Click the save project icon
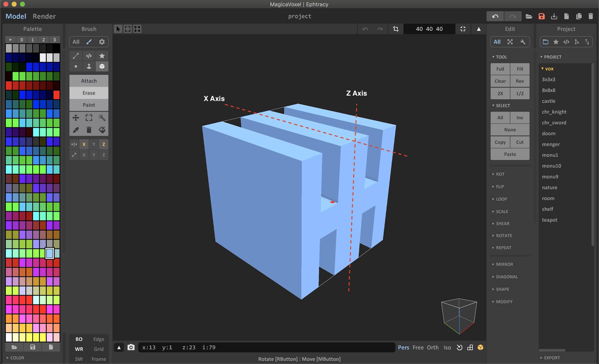Viewport: 599px width, 364px height. tap(541, 16)
